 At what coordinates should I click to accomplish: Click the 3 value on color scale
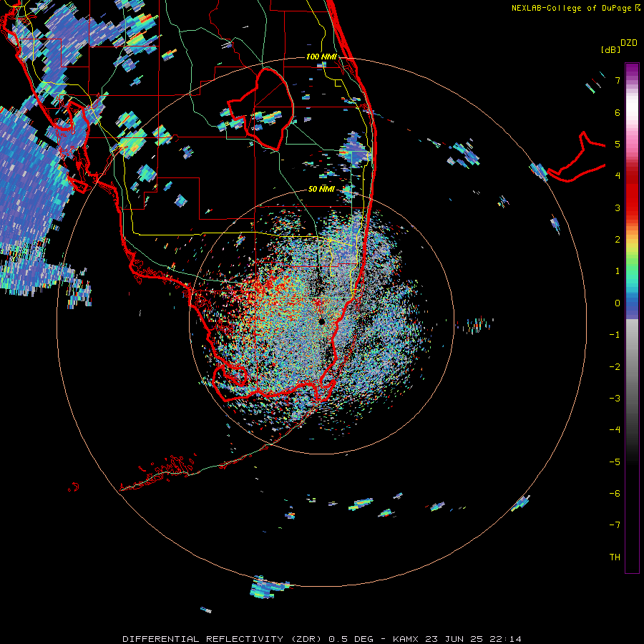618,208
